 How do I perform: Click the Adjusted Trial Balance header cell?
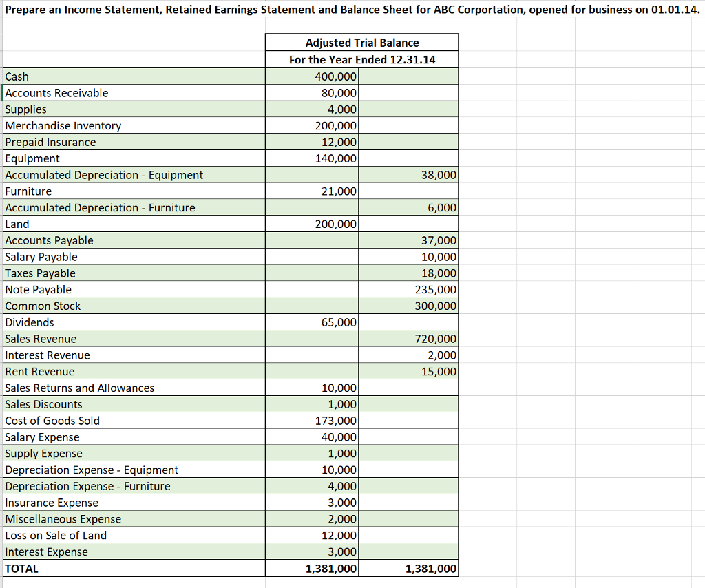(x=361, y=42)
